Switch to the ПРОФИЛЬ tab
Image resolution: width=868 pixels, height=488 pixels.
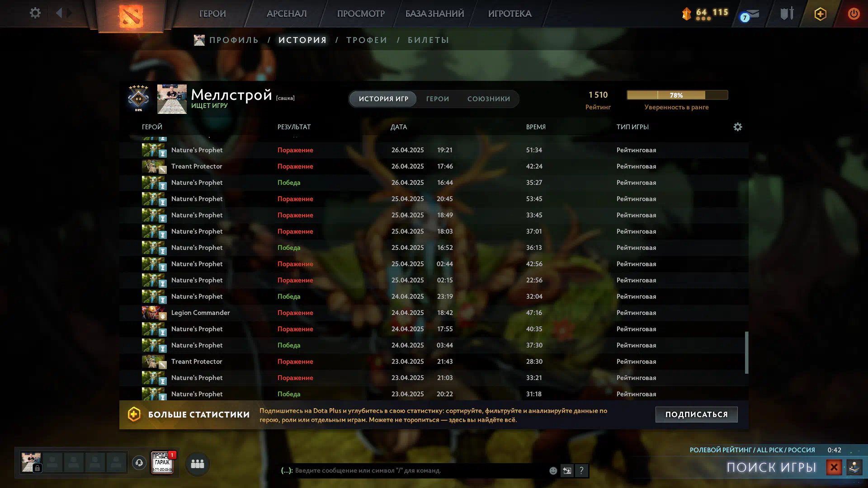[x=234, y=40]
